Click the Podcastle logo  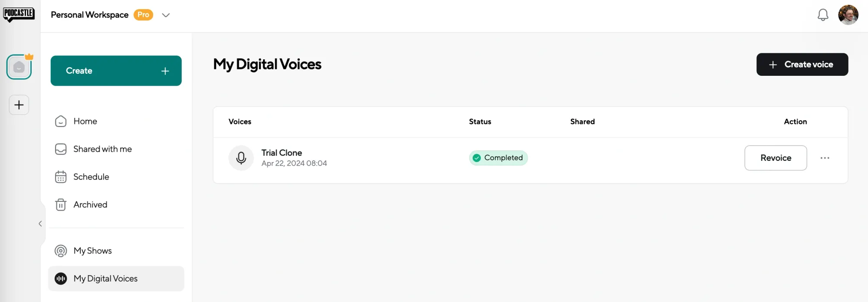[x=19, y=13]
